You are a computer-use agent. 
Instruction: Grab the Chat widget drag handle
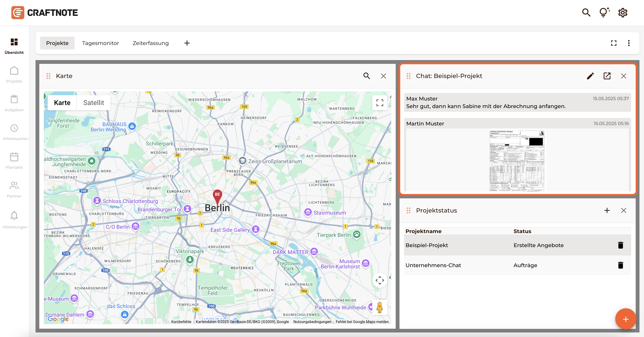pyautogui.click(x=409, y=76)
